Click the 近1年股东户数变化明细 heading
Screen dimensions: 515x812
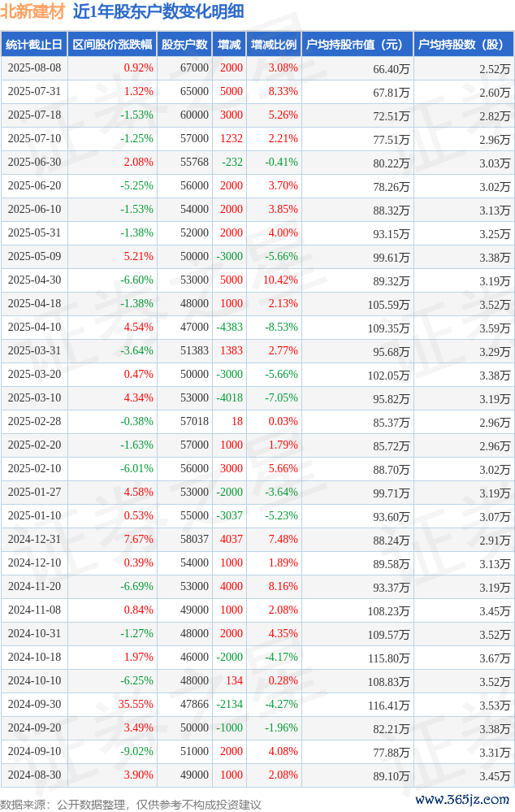[158, 11]
